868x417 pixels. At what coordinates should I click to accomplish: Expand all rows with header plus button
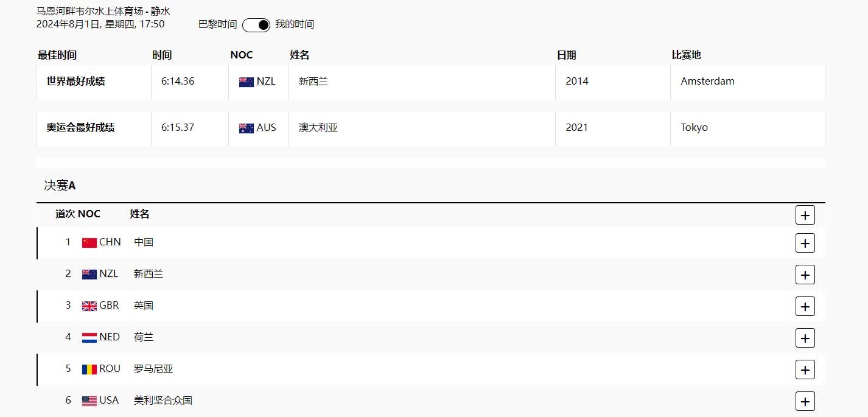tap(805, 215)
